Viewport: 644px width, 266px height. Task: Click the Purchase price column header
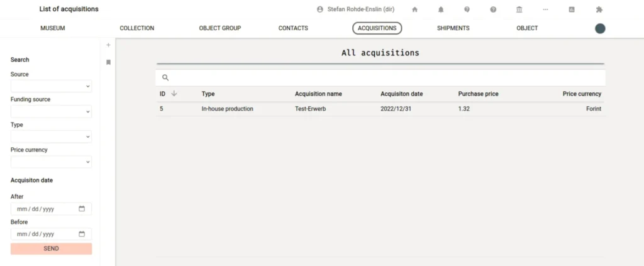pos(479,94)
